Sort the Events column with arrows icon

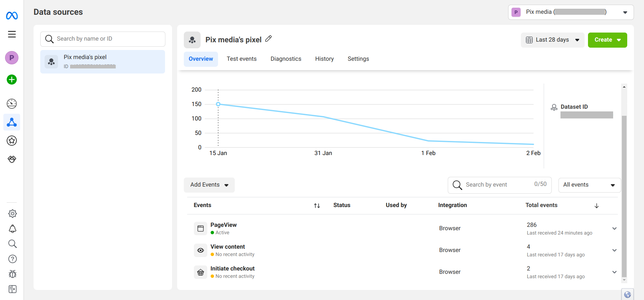tap(317, 206)
